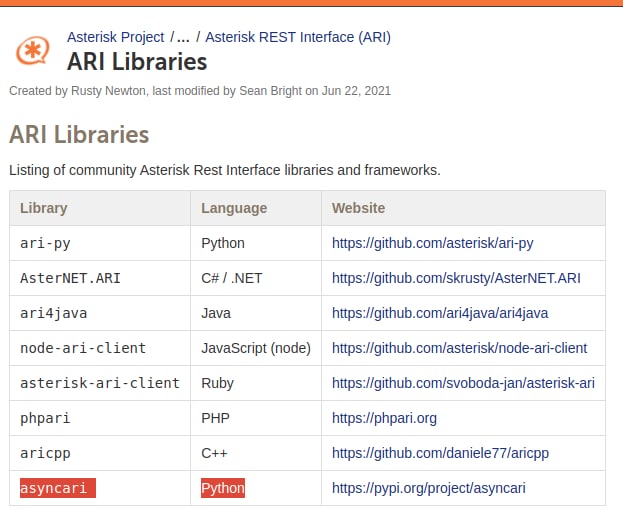Click the JavaScript (node) language cell
The height and width of the screenshot is (525, 623).
tap(256, 348)
